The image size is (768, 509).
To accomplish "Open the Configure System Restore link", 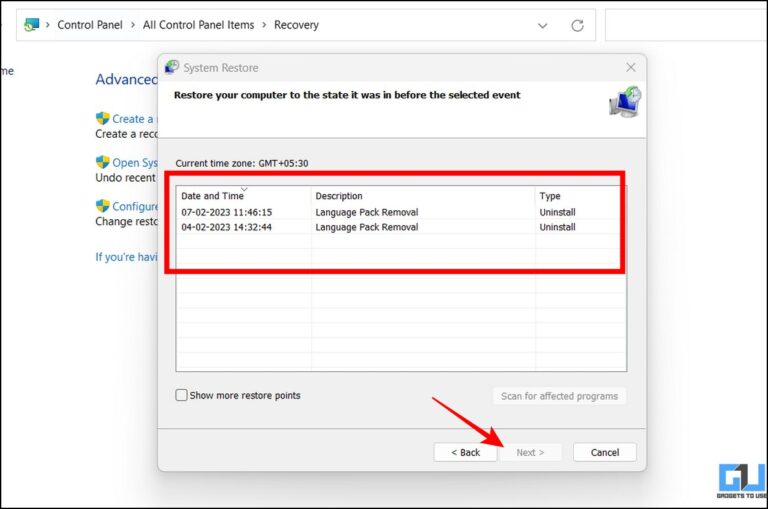I will (135, 206).
